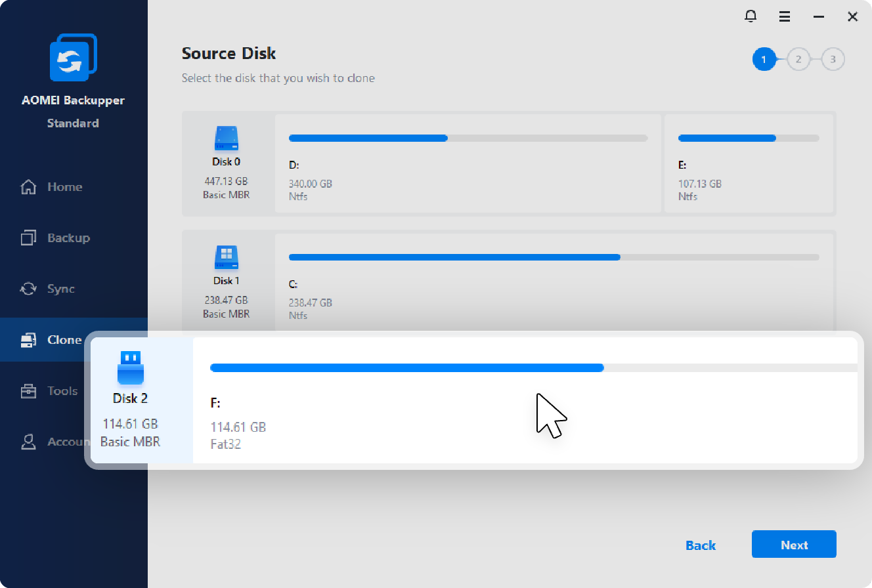Click step 2 in the progress indicator

point(798,60)
